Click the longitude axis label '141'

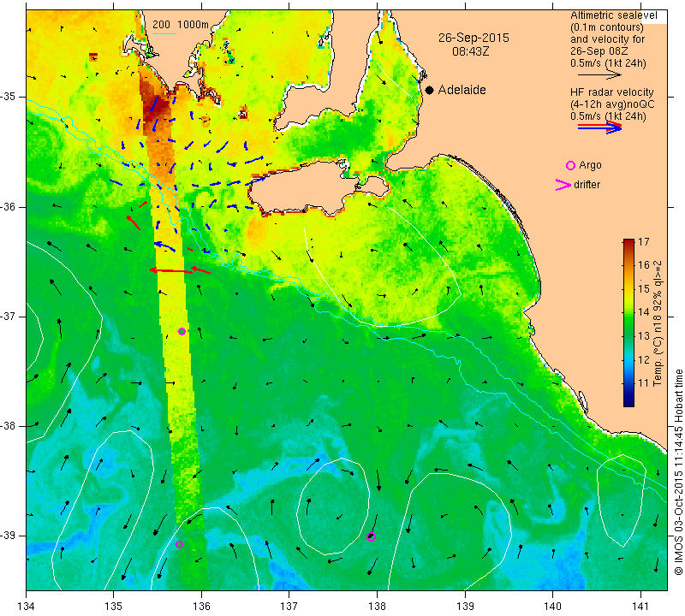pyautogui.click(x=640, y=607)
